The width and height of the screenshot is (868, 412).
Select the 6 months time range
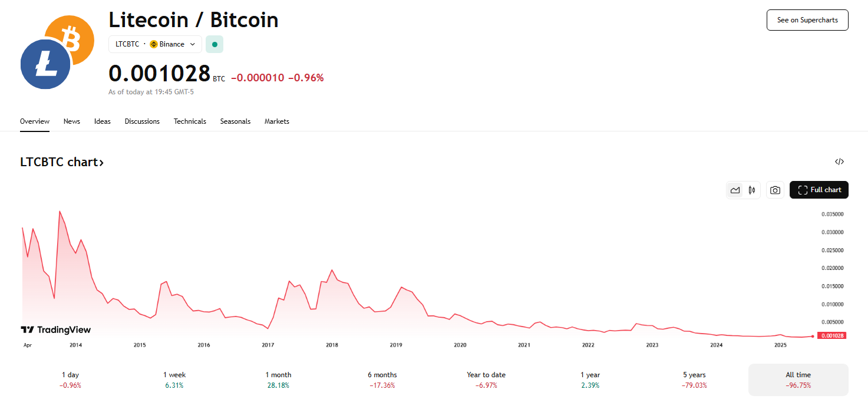(382, 380)
